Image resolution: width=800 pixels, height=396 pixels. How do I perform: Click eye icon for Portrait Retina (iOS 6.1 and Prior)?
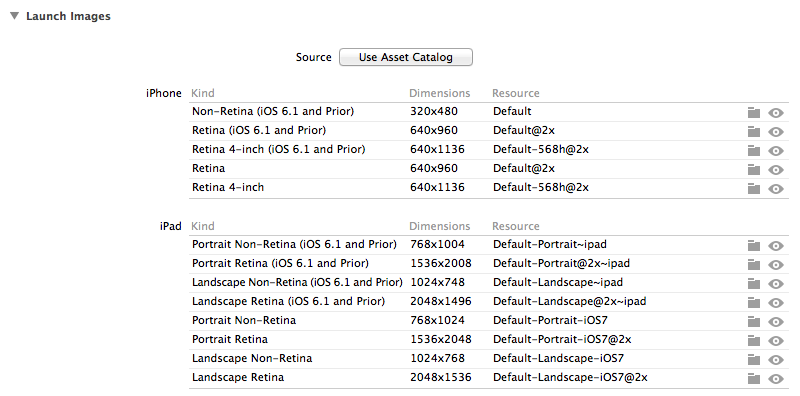pyautogui.click(x=776, y=264)
